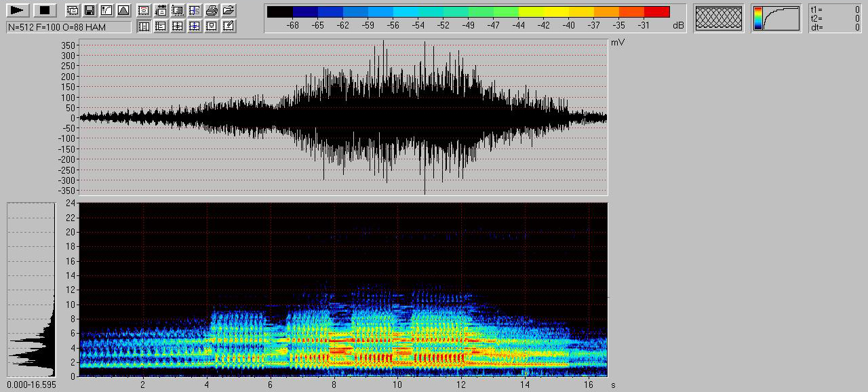Click the yellow section of dB color scale

tap(556, 12)
